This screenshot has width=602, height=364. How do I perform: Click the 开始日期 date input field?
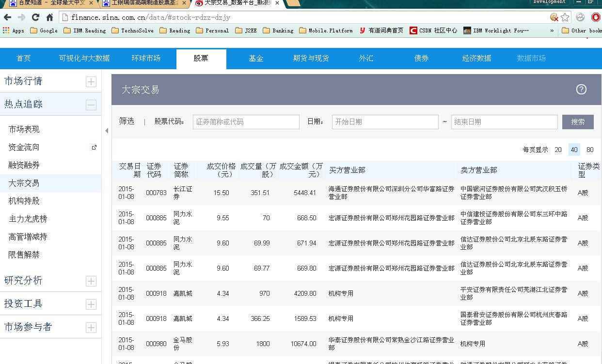tap(385, 121)
